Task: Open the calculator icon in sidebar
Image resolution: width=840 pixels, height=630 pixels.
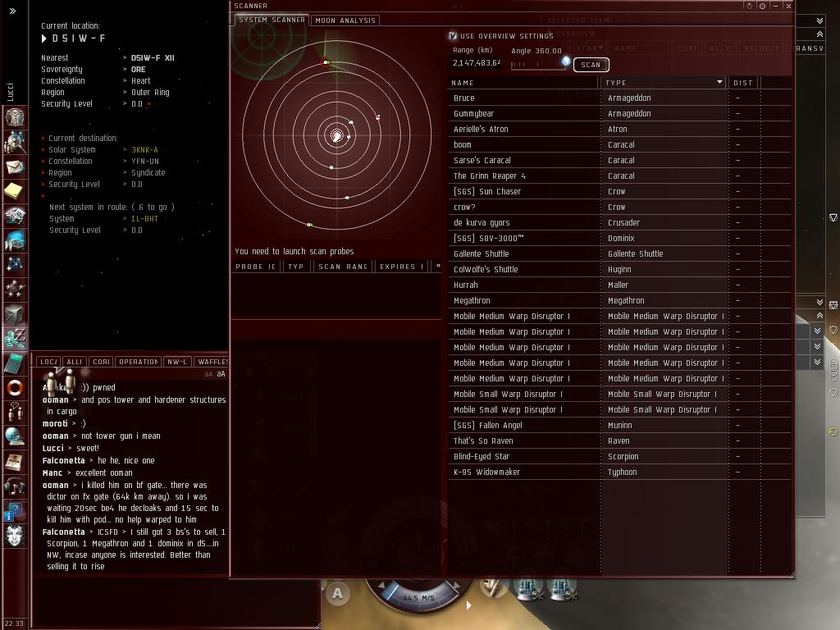Action: [15, 363]
